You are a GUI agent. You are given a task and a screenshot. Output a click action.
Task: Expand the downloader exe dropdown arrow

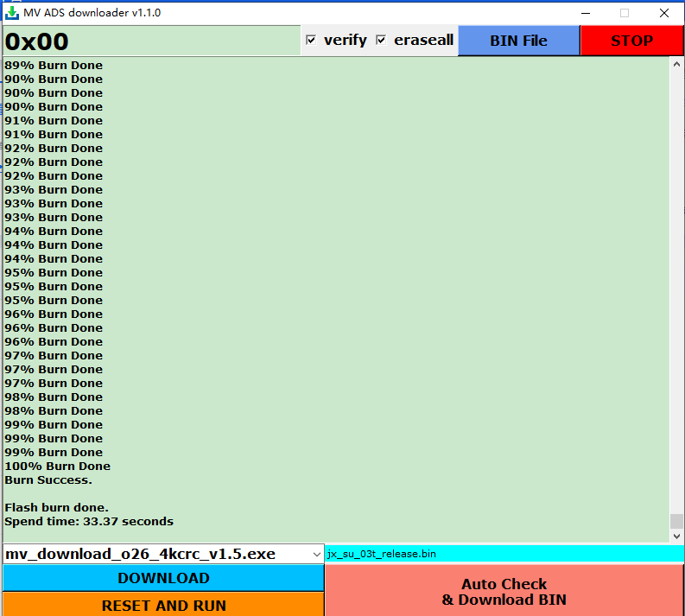(x=315, y=554)
